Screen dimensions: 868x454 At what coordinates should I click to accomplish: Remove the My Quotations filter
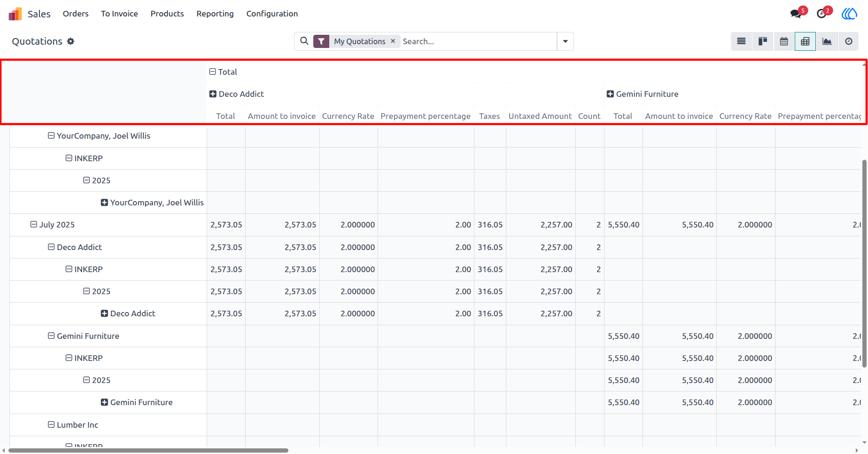tap(393, 41)
